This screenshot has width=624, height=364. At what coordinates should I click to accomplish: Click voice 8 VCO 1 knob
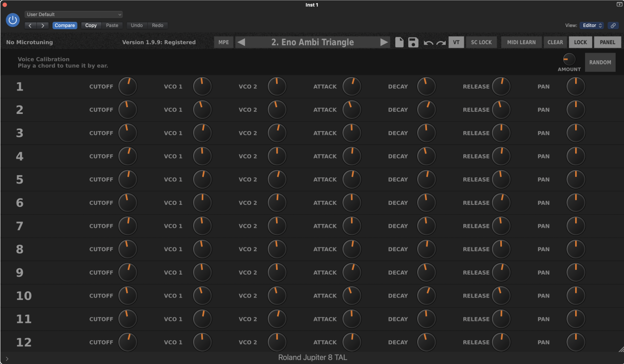[x=202, y=249]
